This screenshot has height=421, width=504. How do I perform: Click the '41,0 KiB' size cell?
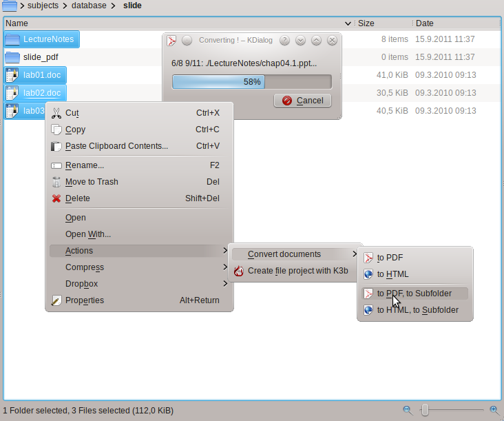(392, 75)
